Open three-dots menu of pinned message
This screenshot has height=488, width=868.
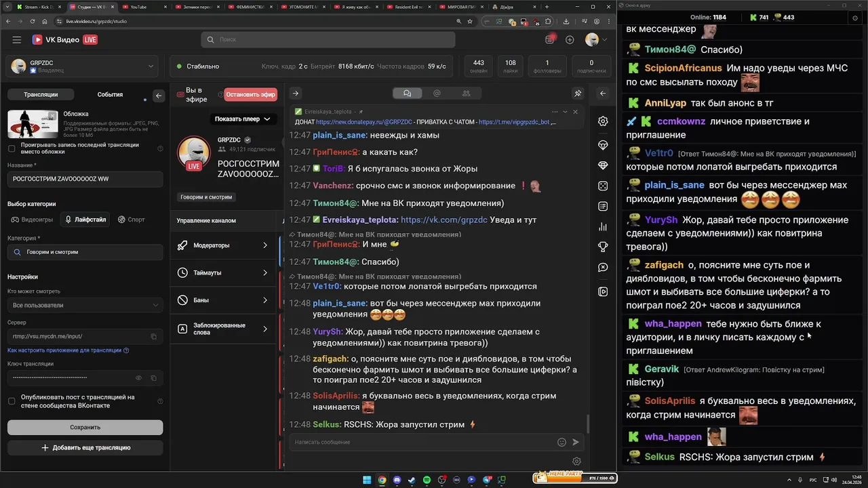(554, 112)
